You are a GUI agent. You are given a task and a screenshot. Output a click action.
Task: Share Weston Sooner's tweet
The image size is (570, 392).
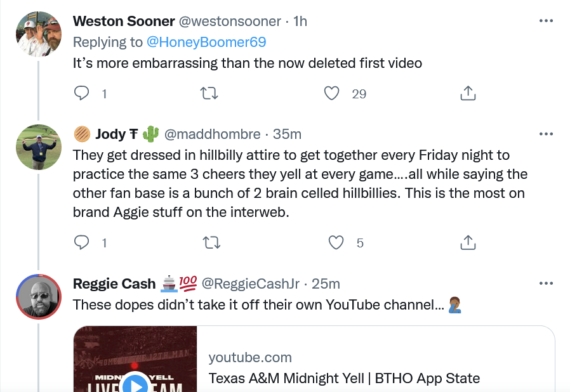click(x=467, y=94)
